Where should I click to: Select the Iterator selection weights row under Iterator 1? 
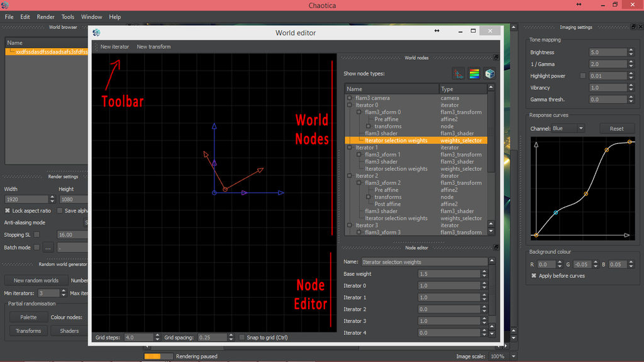(396, 168)
